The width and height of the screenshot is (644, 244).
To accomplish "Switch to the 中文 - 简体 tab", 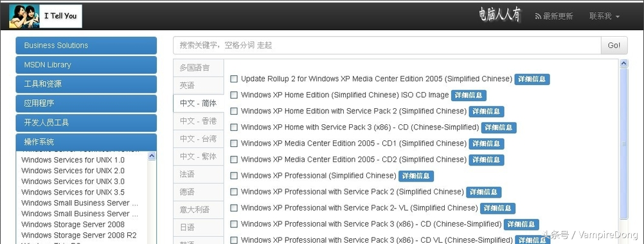I will (x=199, y=103).
